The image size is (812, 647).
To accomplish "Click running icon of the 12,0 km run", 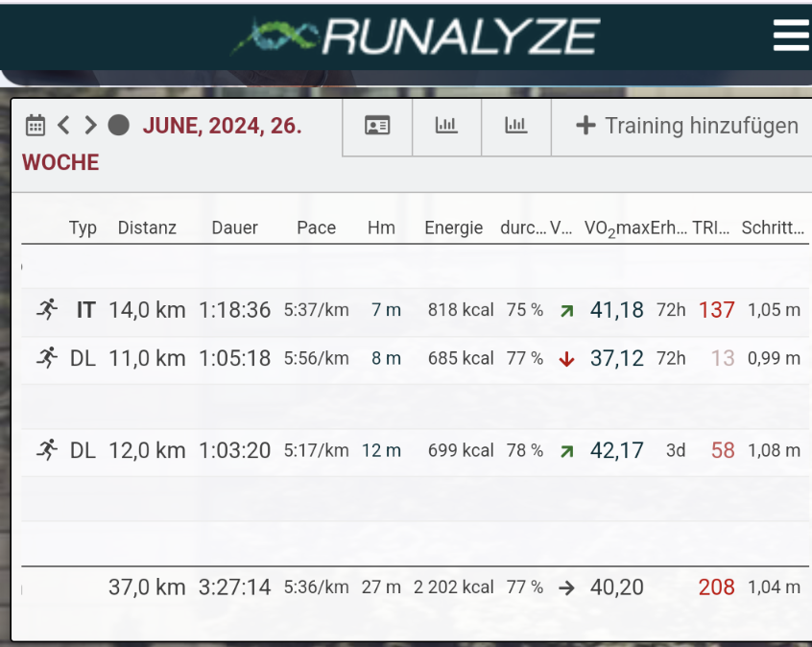I will pos(46,450).
